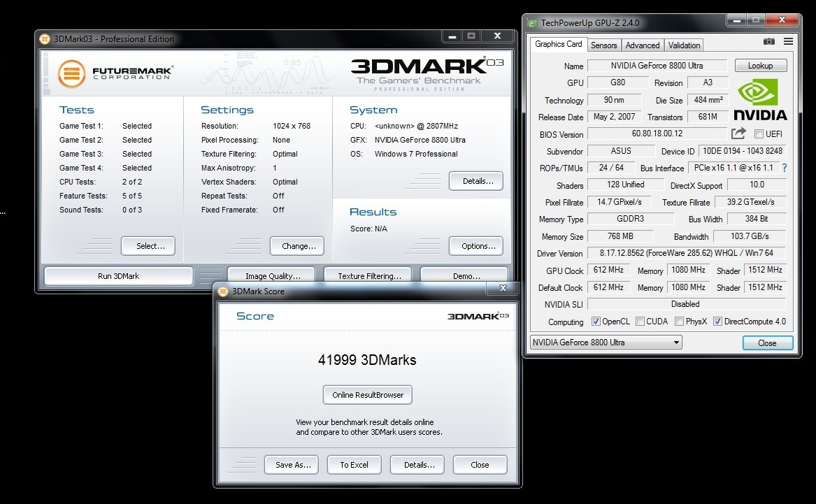The image size is (816, 504).
Task: Open the Image Quality settings button
Action: point(273,276)
